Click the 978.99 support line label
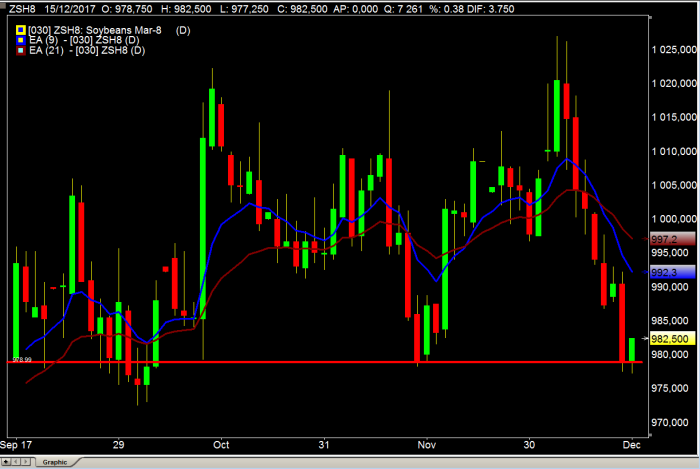The image size is (700, 469). click(21, 359)
